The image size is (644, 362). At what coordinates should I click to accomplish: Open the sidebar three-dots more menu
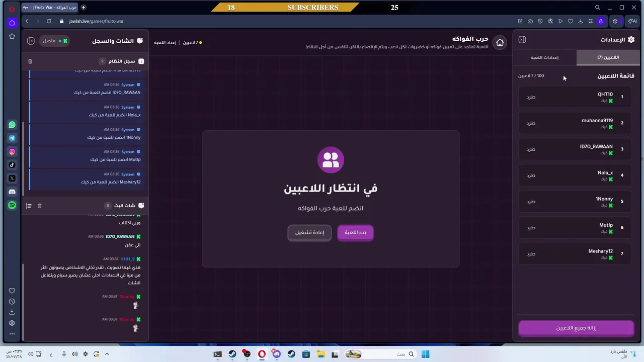pos(12,334)
